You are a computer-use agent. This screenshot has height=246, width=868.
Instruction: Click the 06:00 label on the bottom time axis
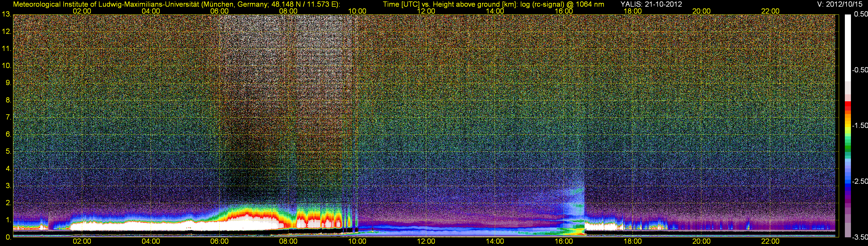(x=219, y=241)
